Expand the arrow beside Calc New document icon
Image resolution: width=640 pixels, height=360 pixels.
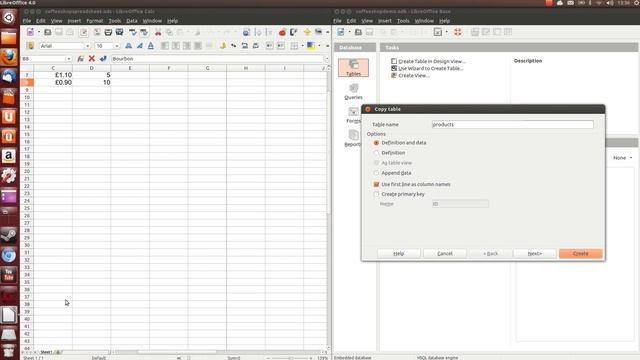39,32
